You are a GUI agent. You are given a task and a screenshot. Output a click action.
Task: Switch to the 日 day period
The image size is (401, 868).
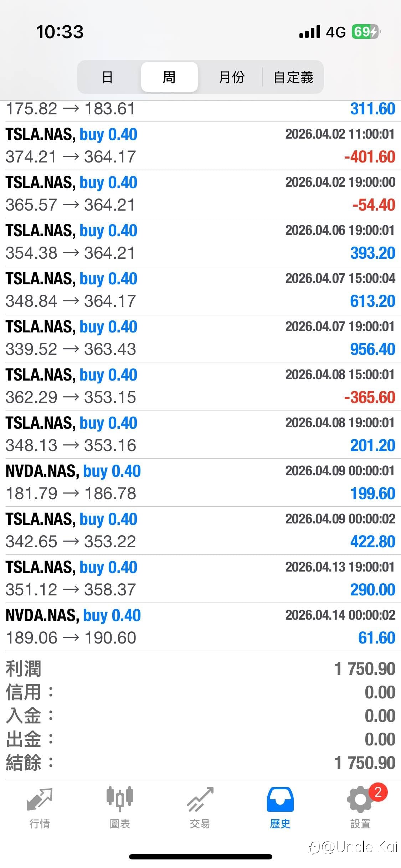click(x=108, y=77)
